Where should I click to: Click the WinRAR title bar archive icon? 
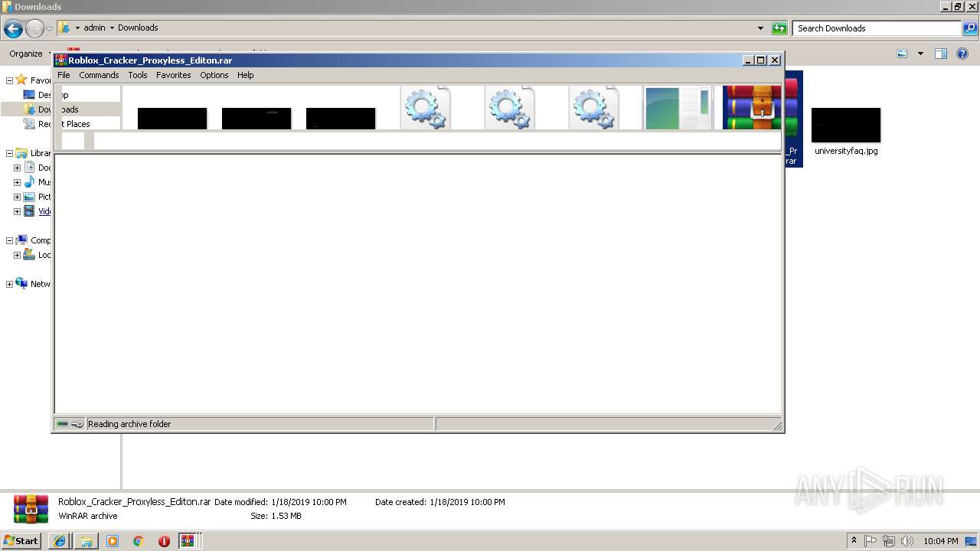pyautogui.click(x=61, y=60)
